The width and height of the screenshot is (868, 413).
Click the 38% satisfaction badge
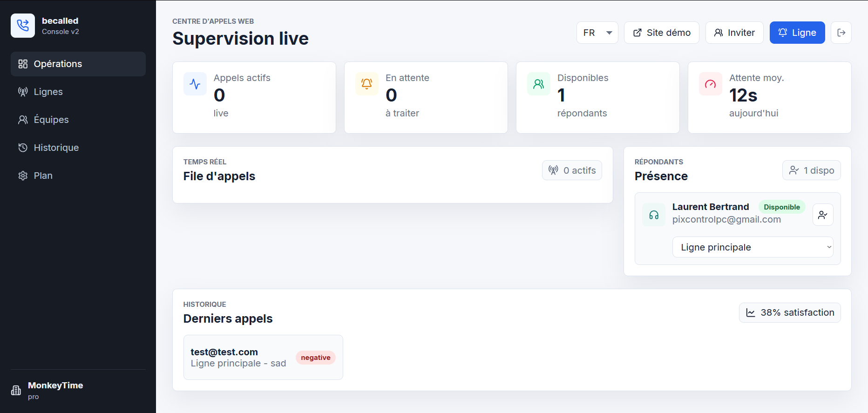pos(790,313)
